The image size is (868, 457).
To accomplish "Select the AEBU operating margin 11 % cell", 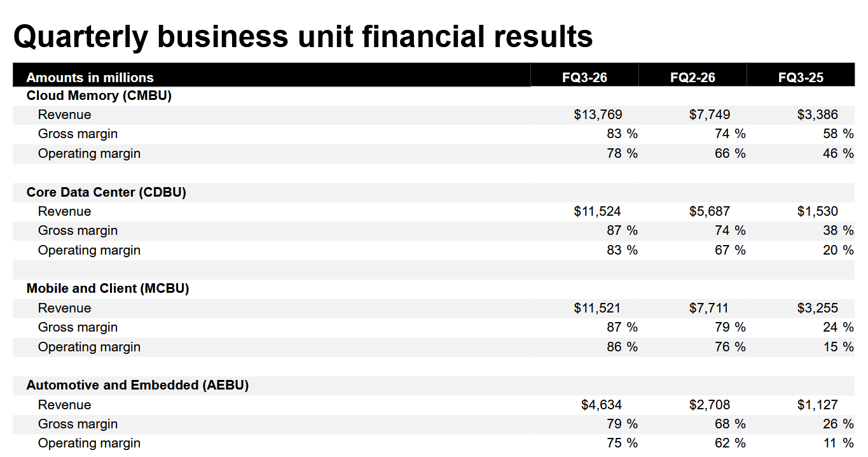I will pos(839,443).
